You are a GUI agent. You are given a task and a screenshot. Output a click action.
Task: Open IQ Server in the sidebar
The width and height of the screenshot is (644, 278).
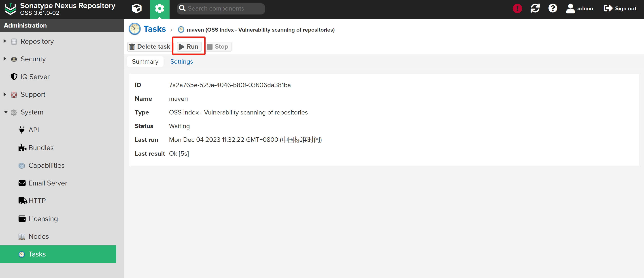tap(35, 77)
